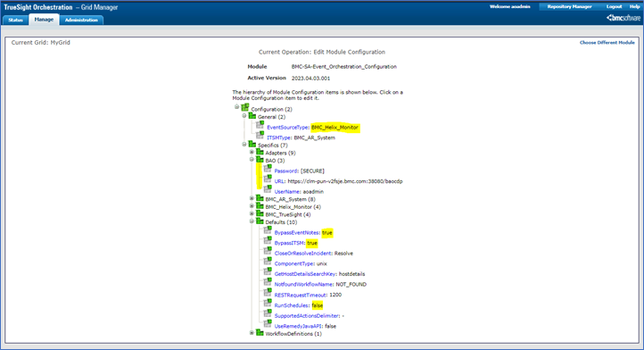Viewport: 644px width, 350px height.
Task: Edit the EventSourceType configuration item
Action: click(287, 128)
